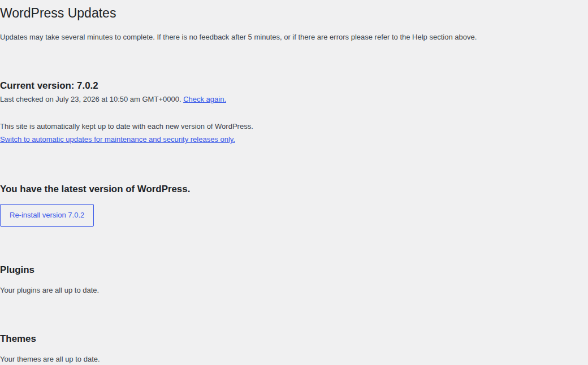588x365 pixels.
Task: Click the 'Plugins' section heading
Action: pos(18,270)
